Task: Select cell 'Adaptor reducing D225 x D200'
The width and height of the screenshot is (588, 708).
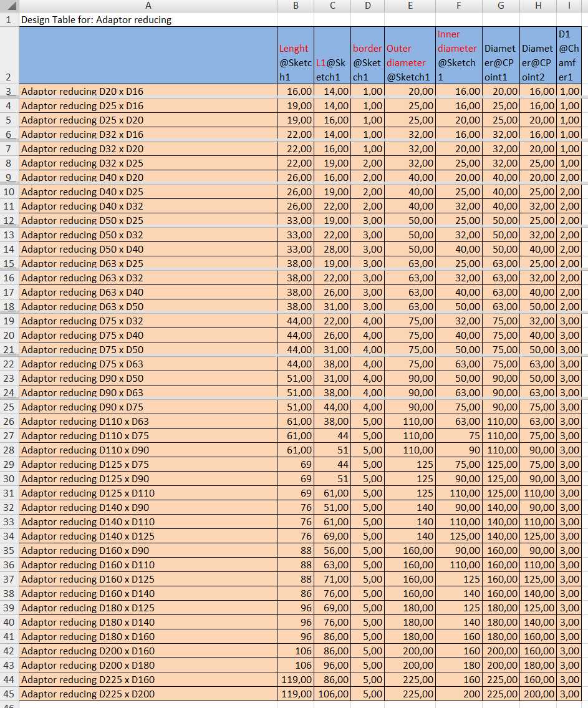Action: point(148,694)
